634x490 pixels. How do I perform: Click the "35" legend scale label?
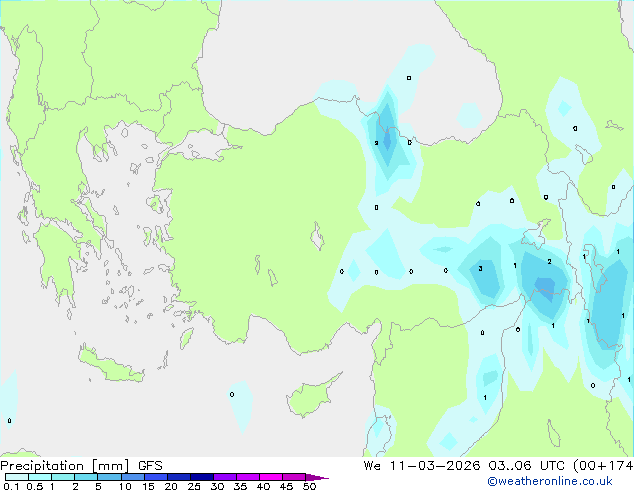[x=240, y=486]
